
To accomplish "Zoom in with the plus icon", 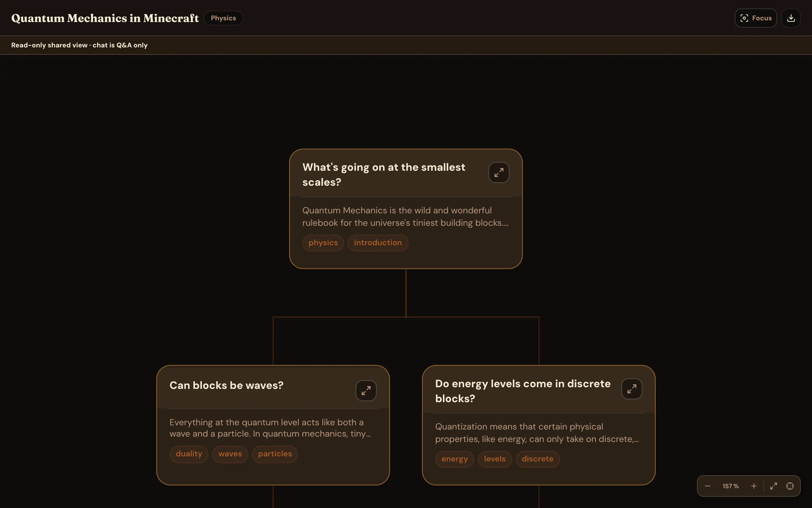I will [754, 486].
